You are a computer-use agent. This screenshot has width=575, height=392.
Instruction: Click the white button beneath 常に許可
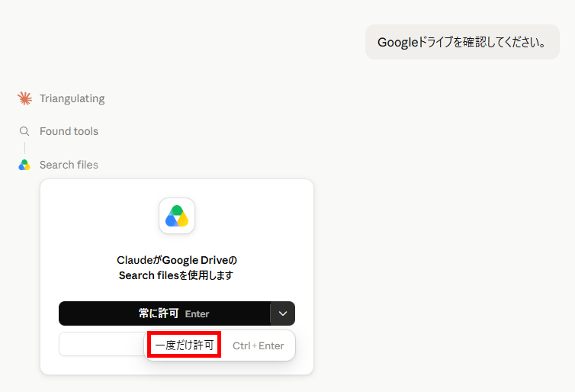[101, 344]
